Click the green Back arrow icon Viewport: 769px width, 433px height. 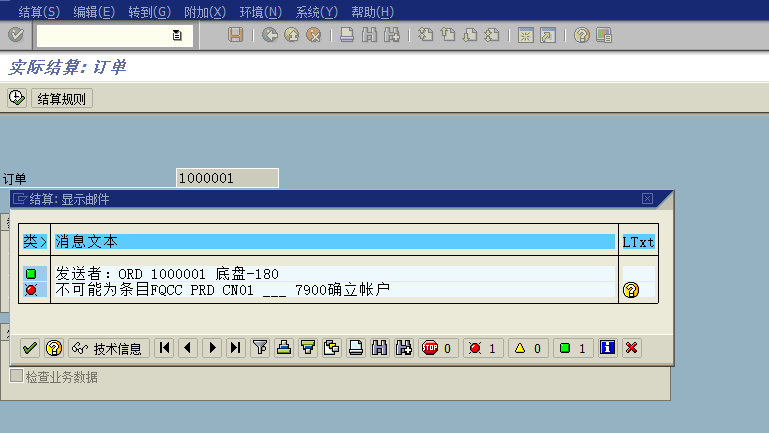coord(269,35)
